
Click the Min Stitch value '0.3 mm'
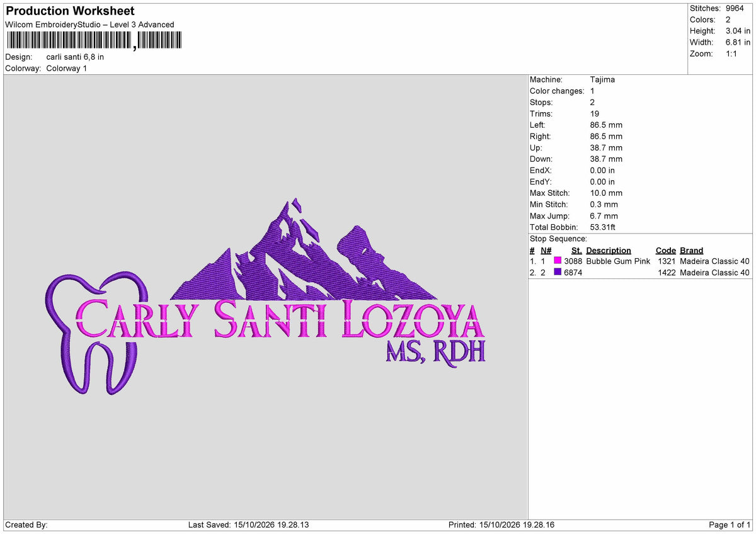tap(604, 204)
